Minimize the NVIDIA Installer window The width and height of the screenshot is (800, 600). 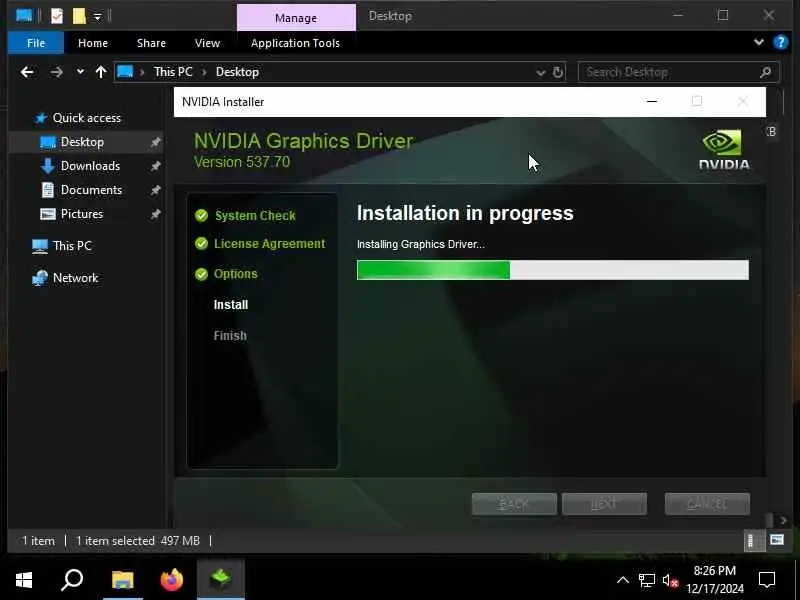tap(652, 101)
